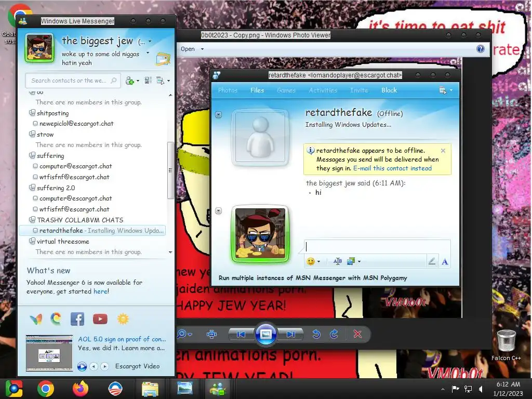Screen dimensions: 532x399
Task: Collapse the shitposting group
Action: click(32, 113)
